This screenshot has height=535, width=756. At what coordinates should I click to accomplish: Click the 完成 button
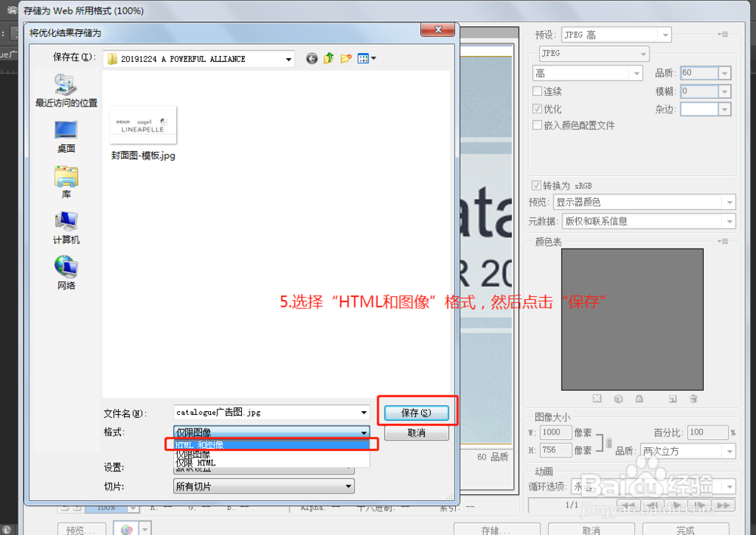(685, 530)
